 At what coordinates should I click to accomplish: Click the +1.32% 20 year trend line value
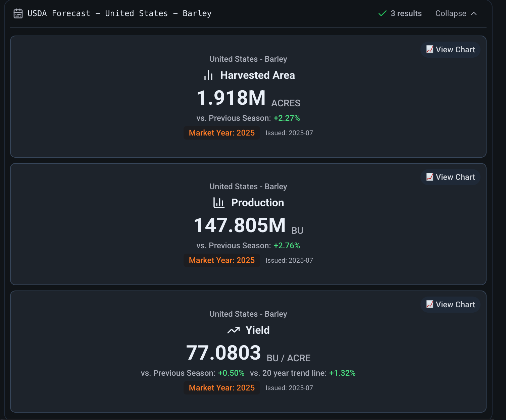(342, 373)
